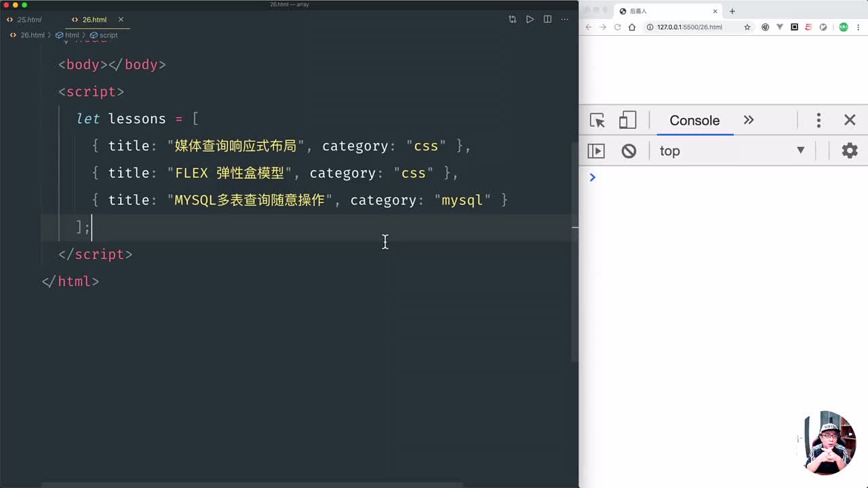Viewport: 868px width, 488px height.
Task: Click the editor horizontal scrollbar
Action: coord(252,485)
